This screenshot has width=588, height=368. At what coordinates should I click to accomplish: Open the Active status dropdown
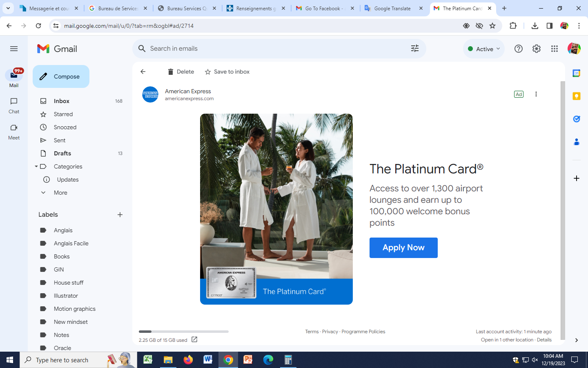pyautogui.click(x=484, y=49)
